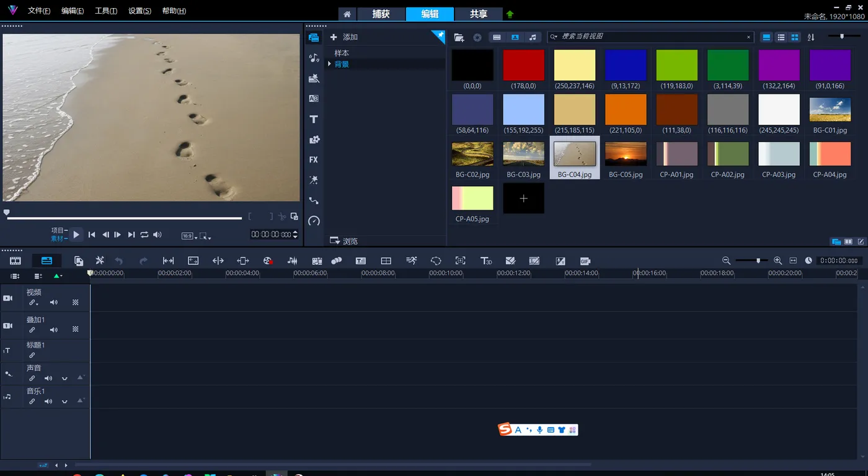Step to the next frame

(118, 235)
